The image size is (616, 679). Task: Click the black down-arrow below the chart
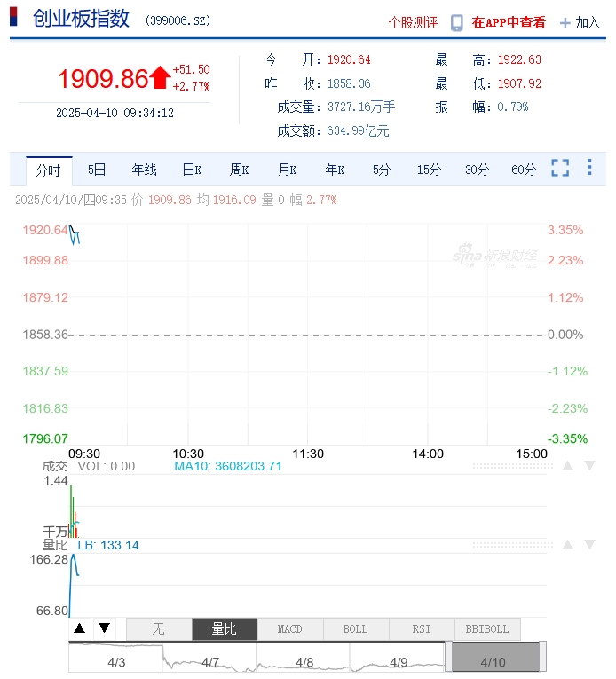[x=104, y=628]
